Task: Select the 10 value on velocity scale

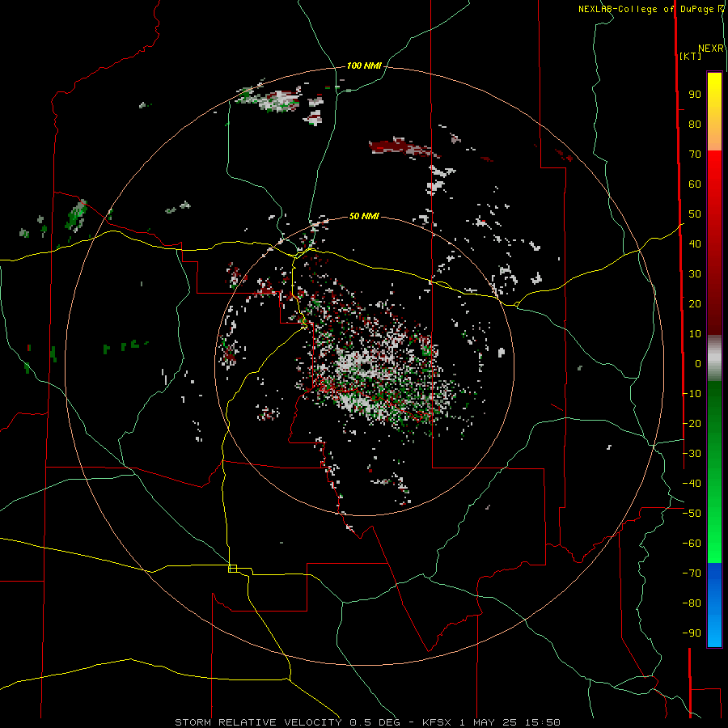Action: tap(695, 334)
